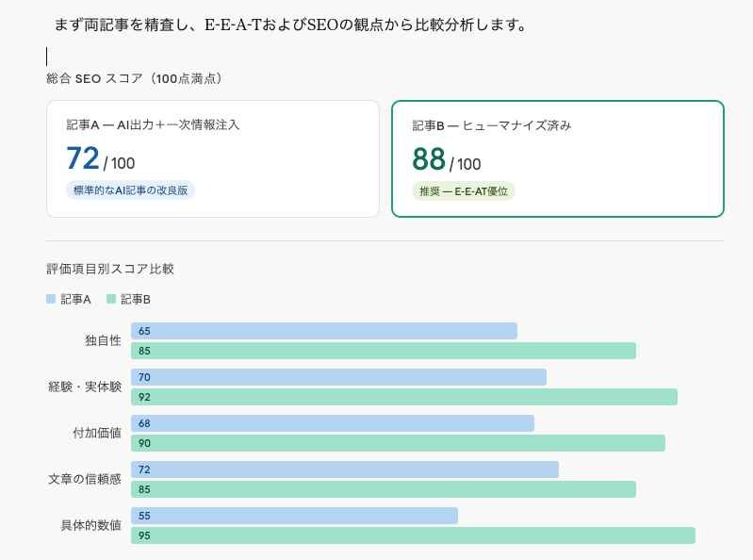Image resolution: width=753 pixels, height=560 pixels.
Task: Click the blue 経験・実体験 bar showing 70
Action: click(x=338, y=377)
